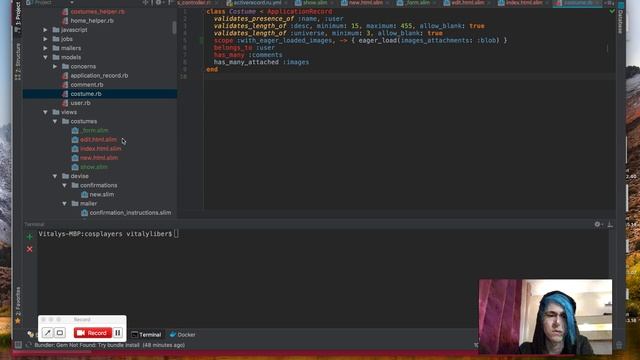Click the Docker whale icon
This screenshot has height=360, width=640.
tap(173, 334)
